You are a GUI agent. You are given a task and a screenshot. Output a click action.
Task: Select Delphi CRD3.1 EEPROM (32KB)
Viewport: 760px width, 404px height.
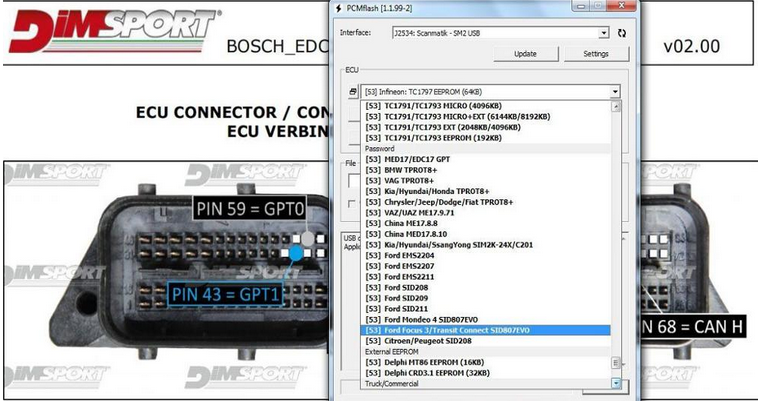coord(486,373)
